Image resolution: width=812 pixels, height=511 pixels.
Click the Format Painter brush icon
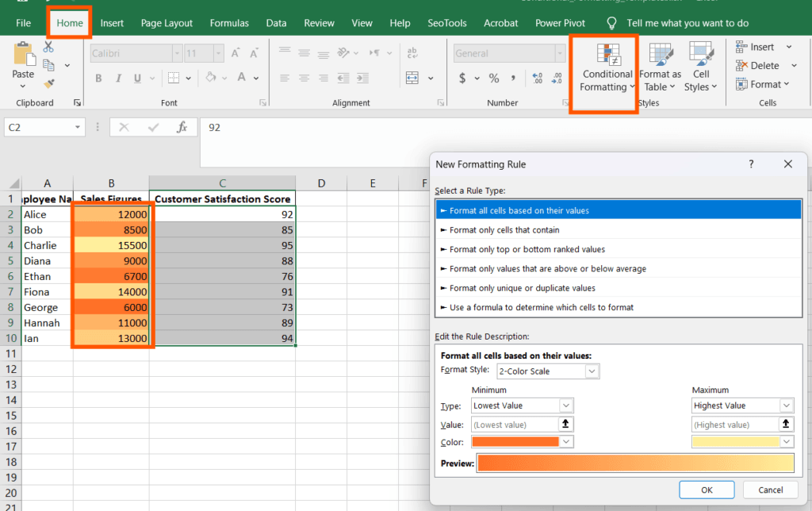[x=49, y=83]
